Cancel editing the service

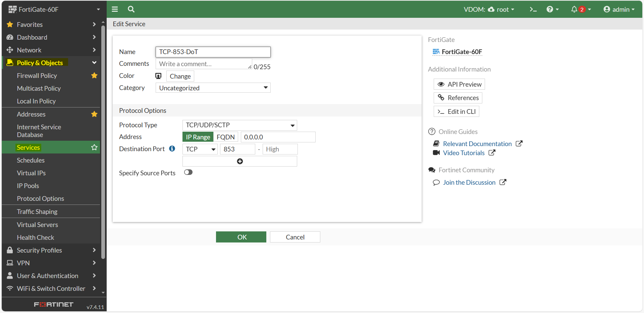click(295, 237)
